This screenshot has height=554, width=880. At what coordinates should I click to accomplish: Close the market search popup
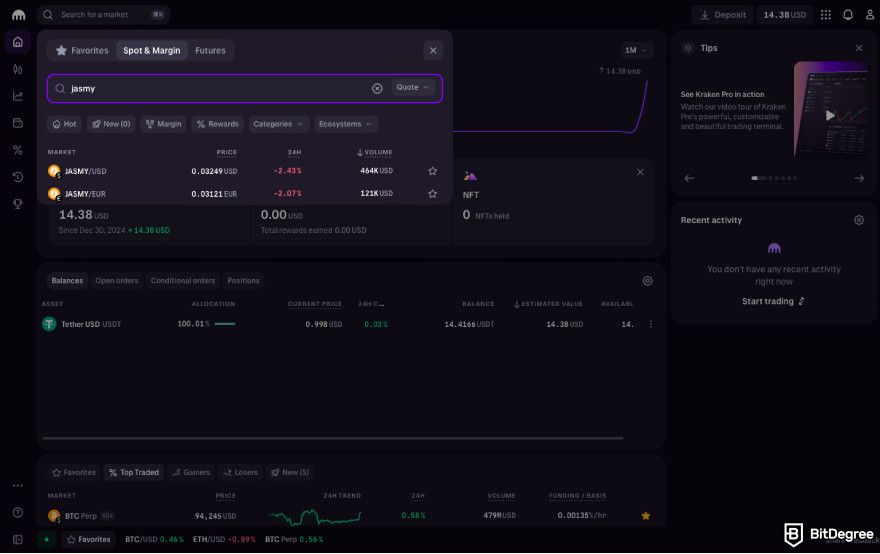[x=433, y=51]
